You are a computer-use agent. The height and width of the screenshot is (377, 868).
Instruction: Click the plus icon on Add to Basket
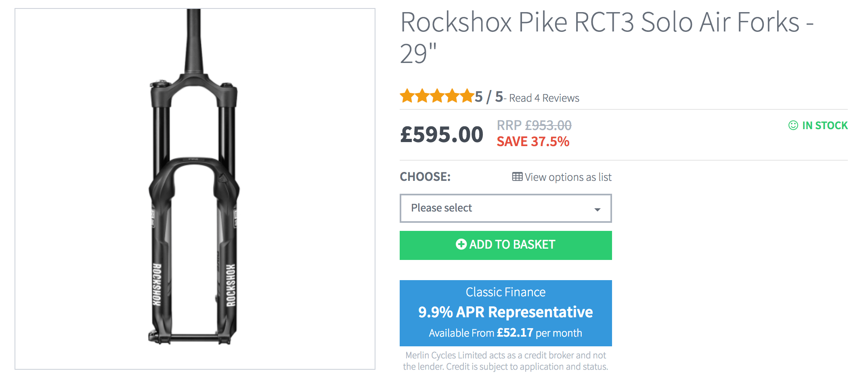point(461,244)
